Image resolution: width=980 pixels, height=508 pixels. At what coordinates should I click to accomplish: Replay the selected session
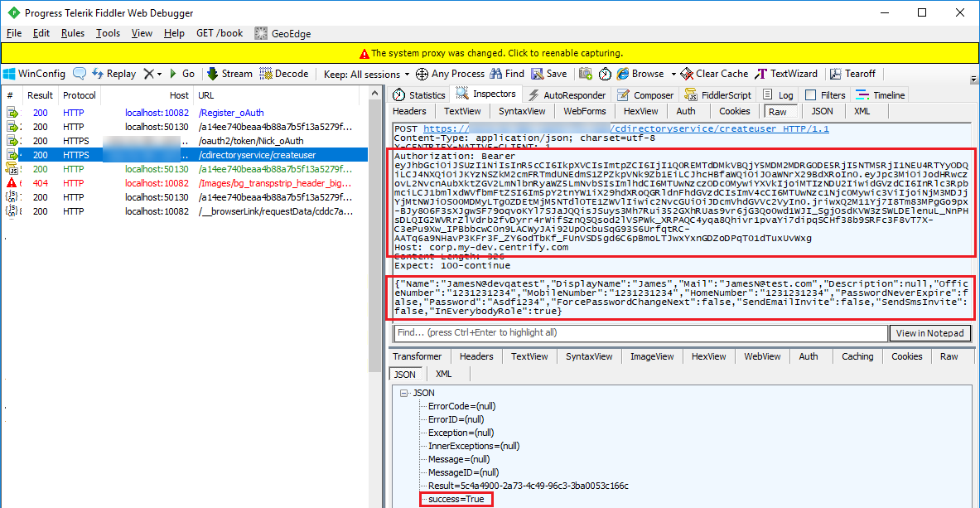pyautogui.click(x=113, y=74)
